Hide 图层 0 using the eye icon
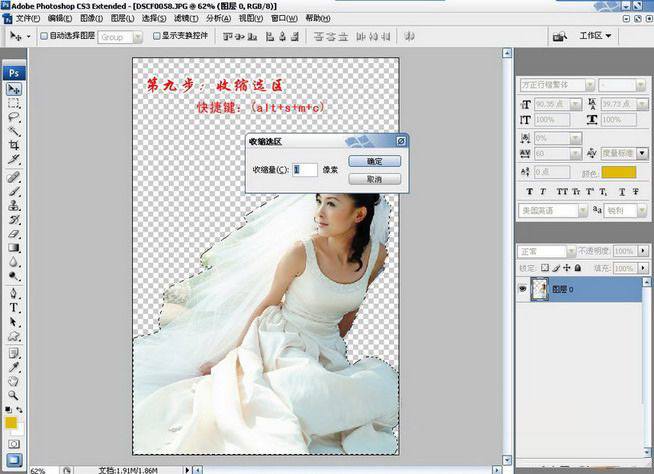 pyautogui.click(x=522, y=289)
